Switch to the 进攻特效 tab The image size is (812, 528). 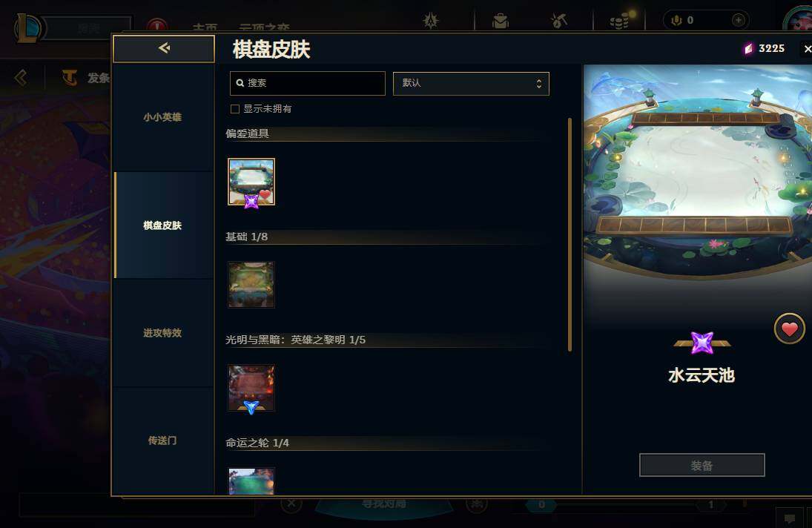[162, 333]
